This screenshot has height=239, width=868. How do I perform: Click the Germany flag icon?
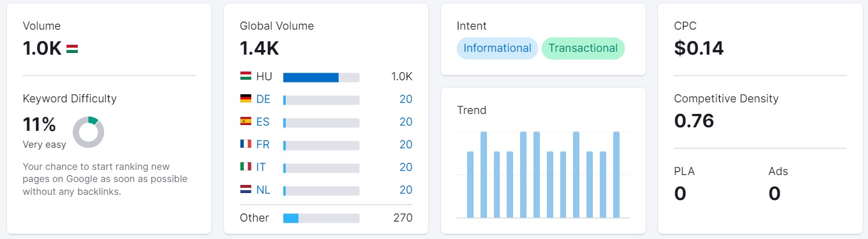click(246, 99)
